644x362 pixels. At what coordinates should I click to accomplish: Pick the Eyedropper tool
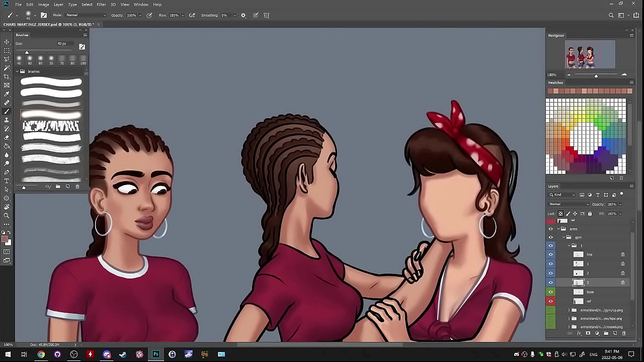point(7,94)
